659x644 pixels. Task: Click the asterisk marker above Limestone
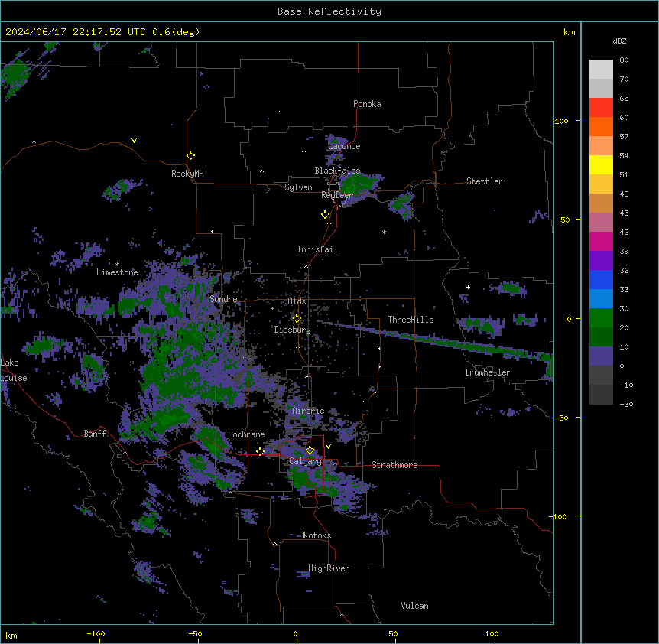pos(117,265)
